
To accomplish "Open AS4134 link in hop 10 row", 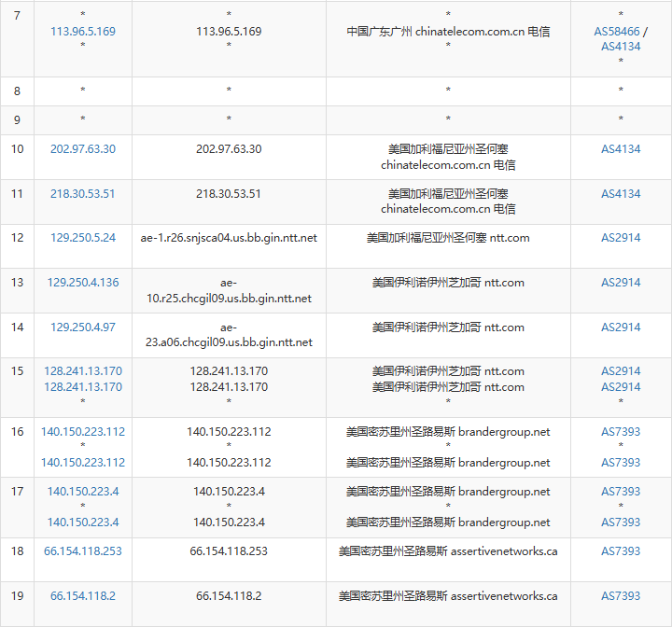I will (x=621, y=148).
